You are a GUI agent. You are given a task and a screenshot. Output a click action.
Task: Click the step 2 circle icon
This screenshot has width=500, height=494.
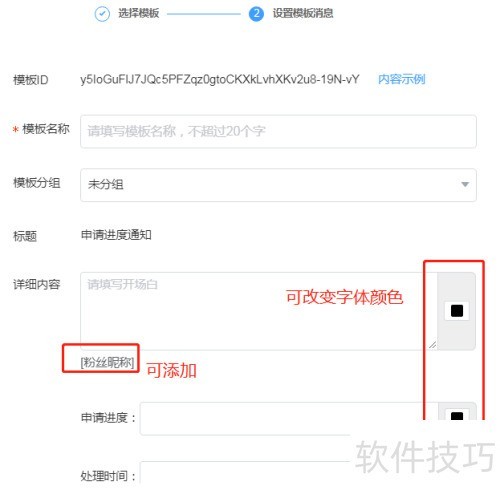tap(256, 14)
